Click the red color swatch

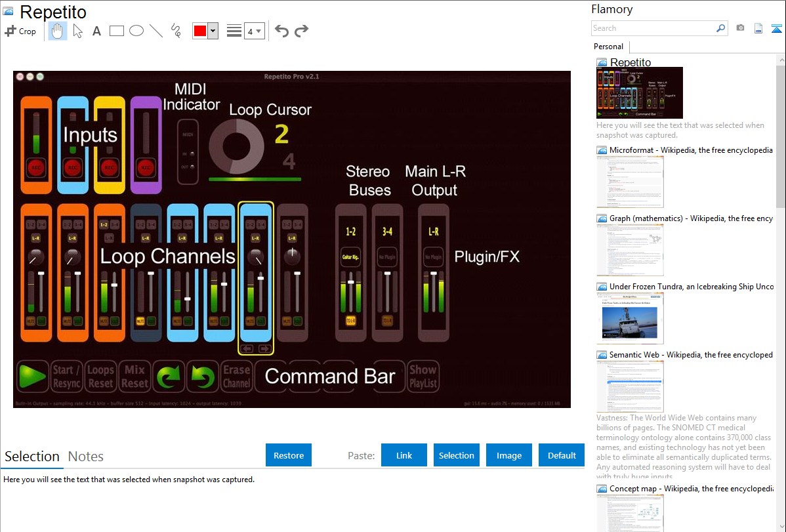coord(200,31)
